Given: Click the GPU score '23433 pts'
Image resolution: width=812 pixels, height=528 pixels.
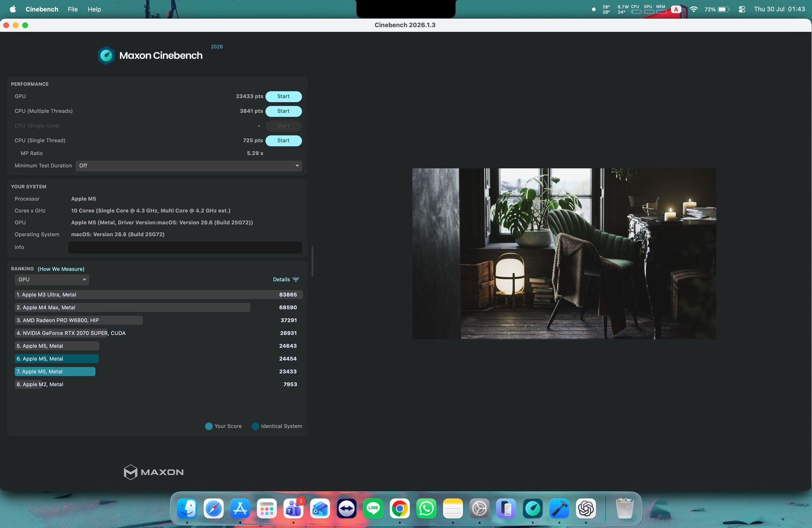Looking at the screenshot, I should [250, 96].
